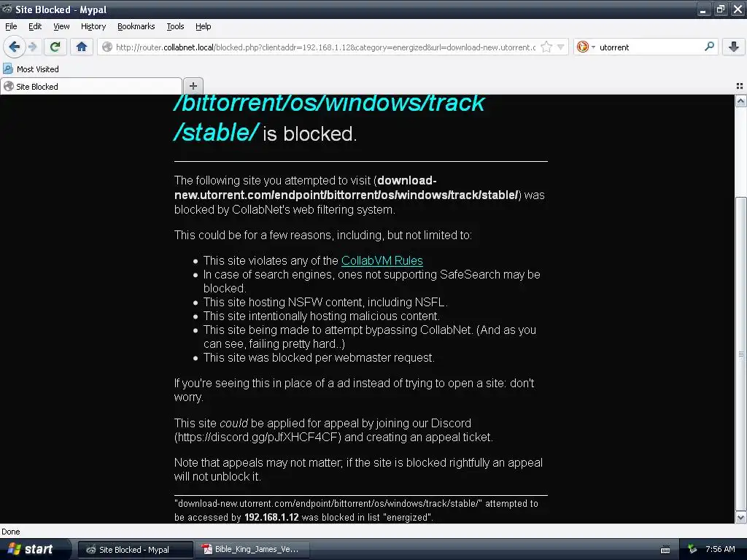
Task: Click 'This site was blocked per webmaster request.'
Action: click(x=319, y=357)
